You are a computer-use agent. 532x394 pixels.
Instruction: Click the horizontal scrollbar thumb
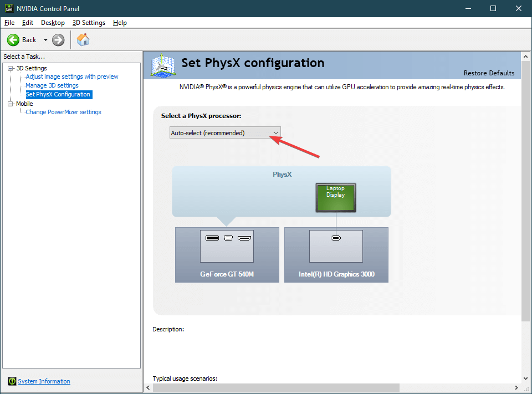275,387
